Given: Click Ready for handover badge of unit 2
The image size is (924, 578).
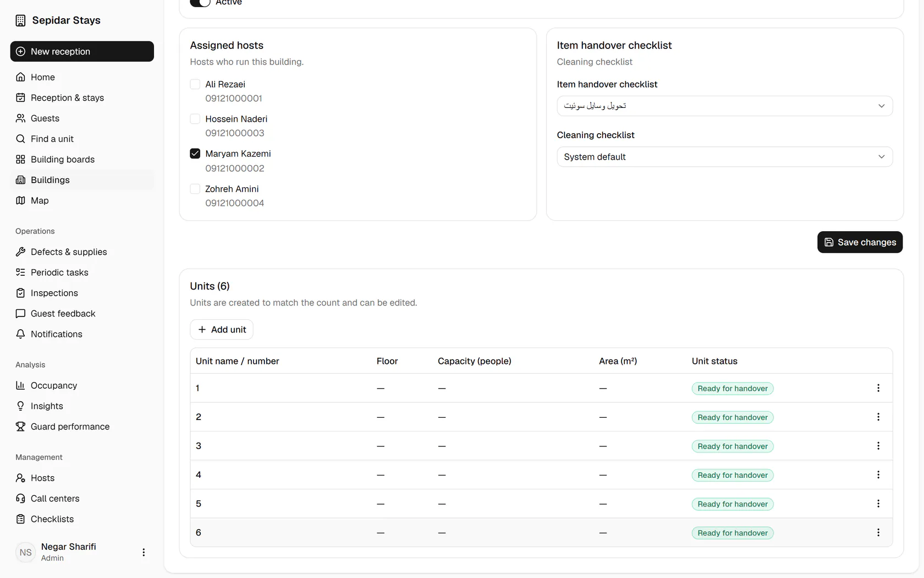Looking at the screenshot, I should click(733, 417).
